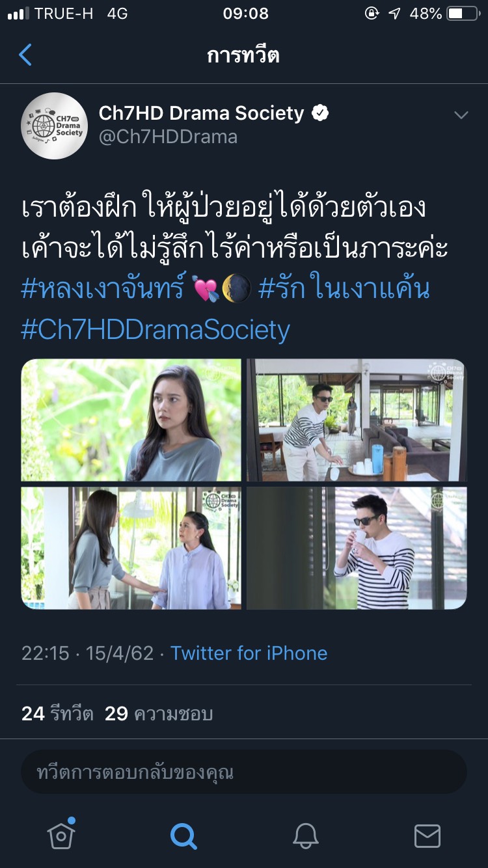The width and height of the screenshot is (488, 868).
Task: Open the Ch7HD Drama Society profile avatar
Action: click(55, 126)
